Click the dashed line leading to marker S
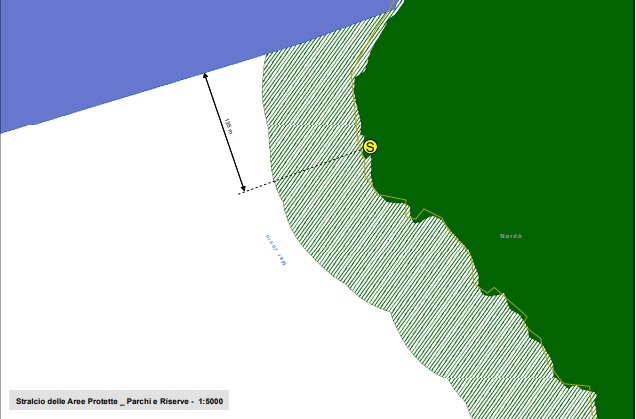This screenshot has width=636, height=419. 300,172
